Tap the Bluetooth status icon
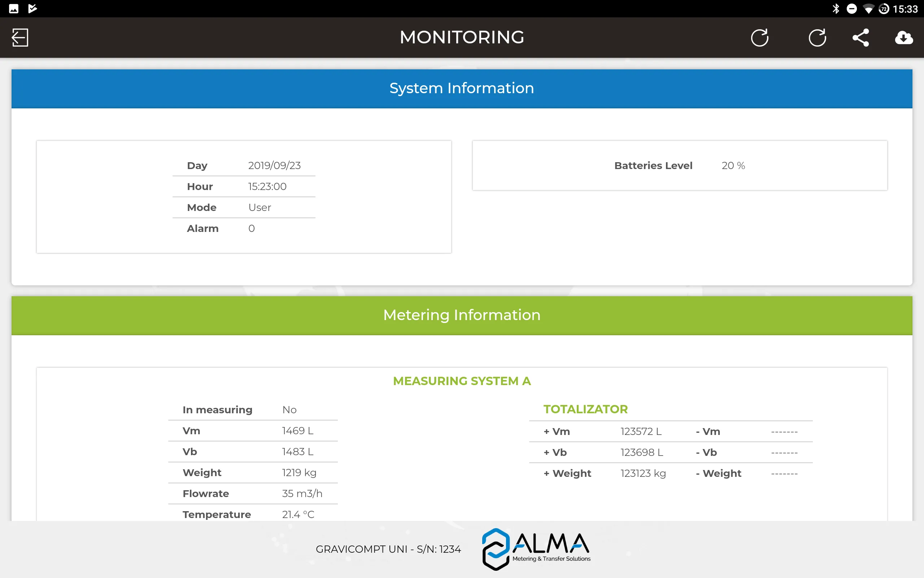The height and width of the screenshot is (578, 924). [836, 8]
